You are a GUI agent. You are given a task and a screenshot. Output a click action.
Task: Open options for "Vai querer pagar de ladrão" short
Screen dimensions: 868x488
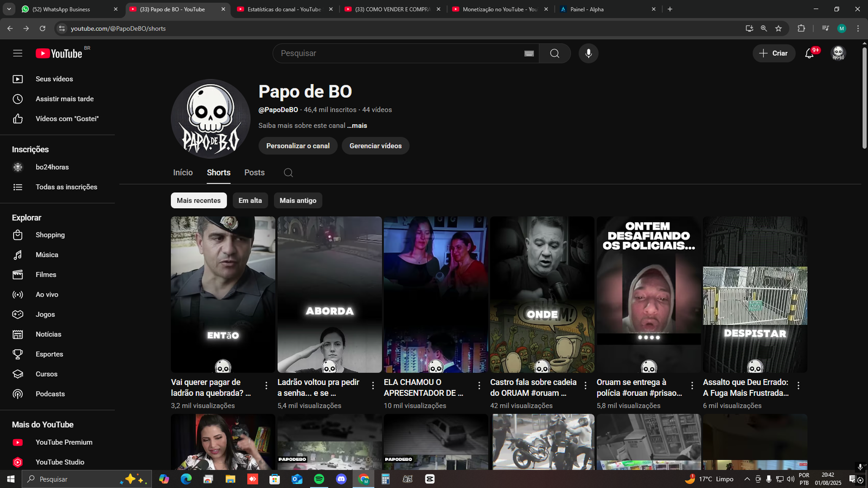[x=266, y=386]
